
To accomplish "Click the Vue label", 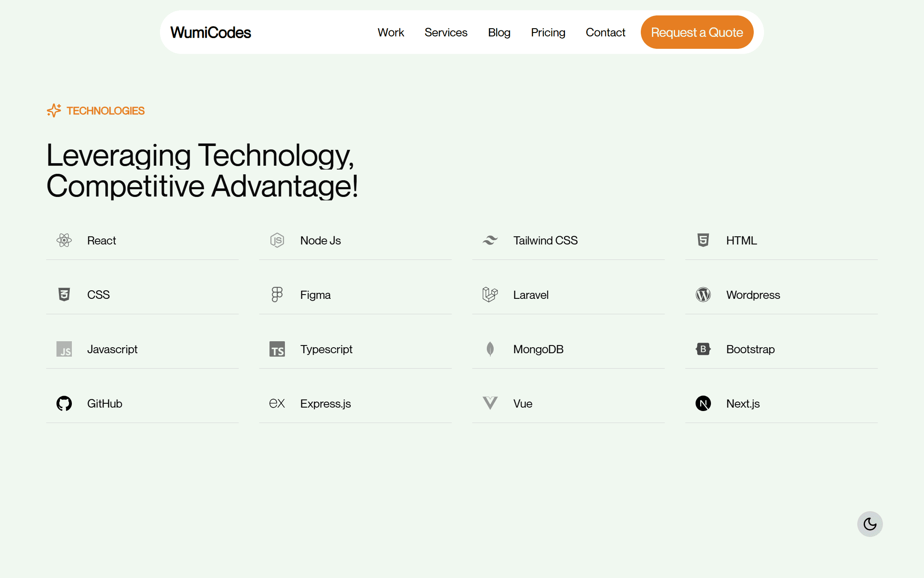I will click(523, 404).
